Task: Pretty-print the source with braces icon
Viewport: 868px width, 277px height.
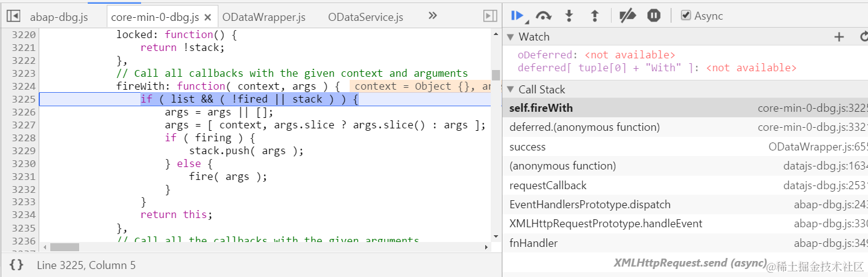Action: point(17,265)
